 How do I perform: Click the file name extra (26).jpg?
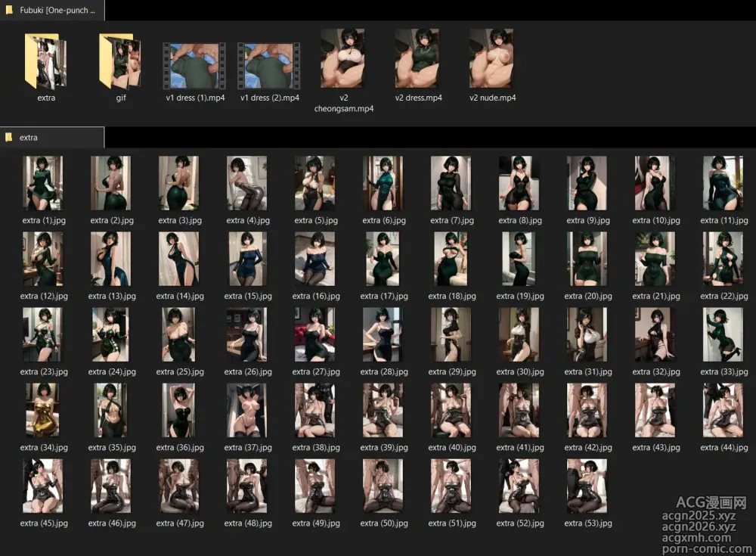tap(248, 372)
